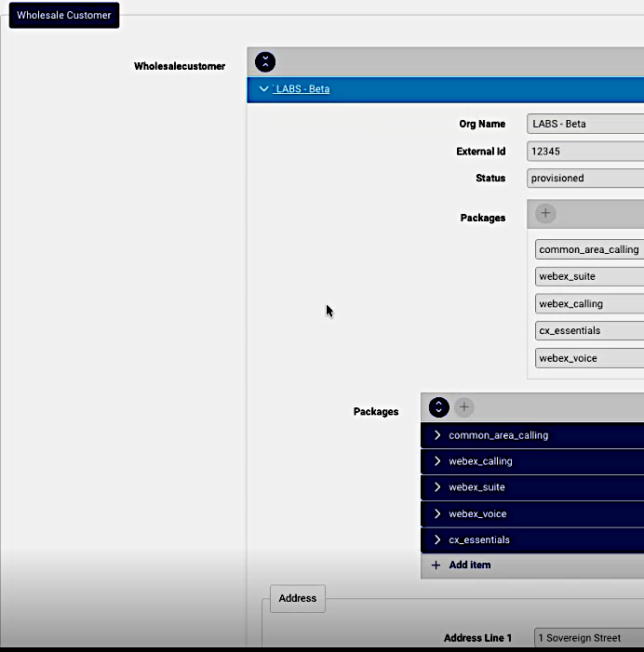
Task: Collapse all Wholesalecustomer entries with round arrow icon
Action: [x=265, y=62]
